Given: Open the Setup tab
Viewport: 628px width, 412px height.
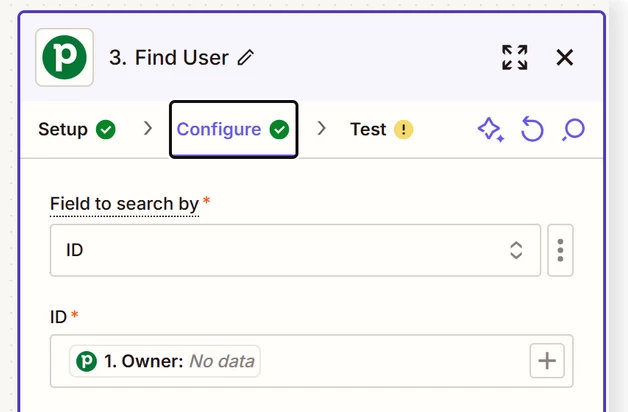Looking at the screenshot, I should [x=76, y=129].
